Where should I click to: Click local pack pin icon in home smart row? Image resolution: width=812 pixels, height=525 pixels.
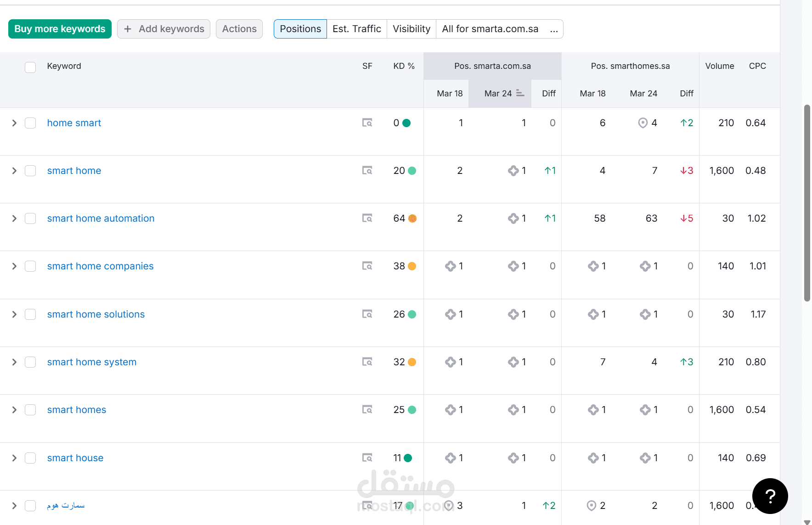(643, 123)
